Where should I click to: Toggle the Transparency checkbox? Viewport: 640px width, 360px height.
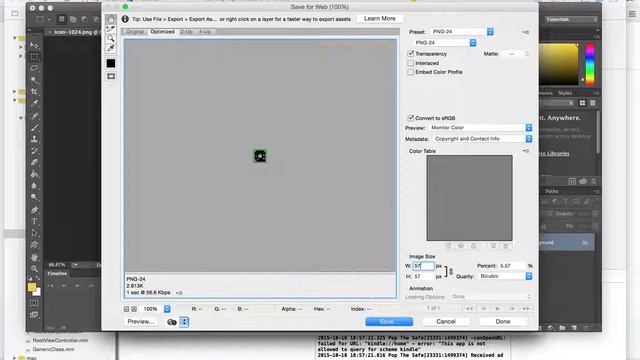pyautogui.click(x=411, y=53)
